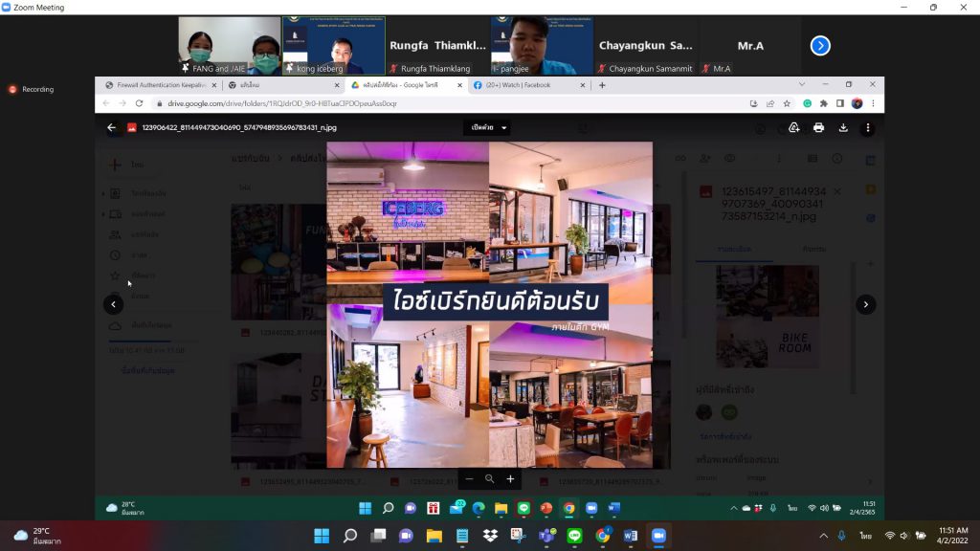Share this page from the address bar
This screenshot has height=551, width=980.
[770, 103]
